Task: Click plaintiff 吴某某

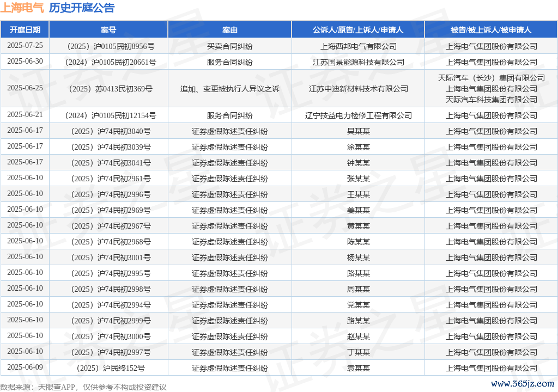Action: 358,131
